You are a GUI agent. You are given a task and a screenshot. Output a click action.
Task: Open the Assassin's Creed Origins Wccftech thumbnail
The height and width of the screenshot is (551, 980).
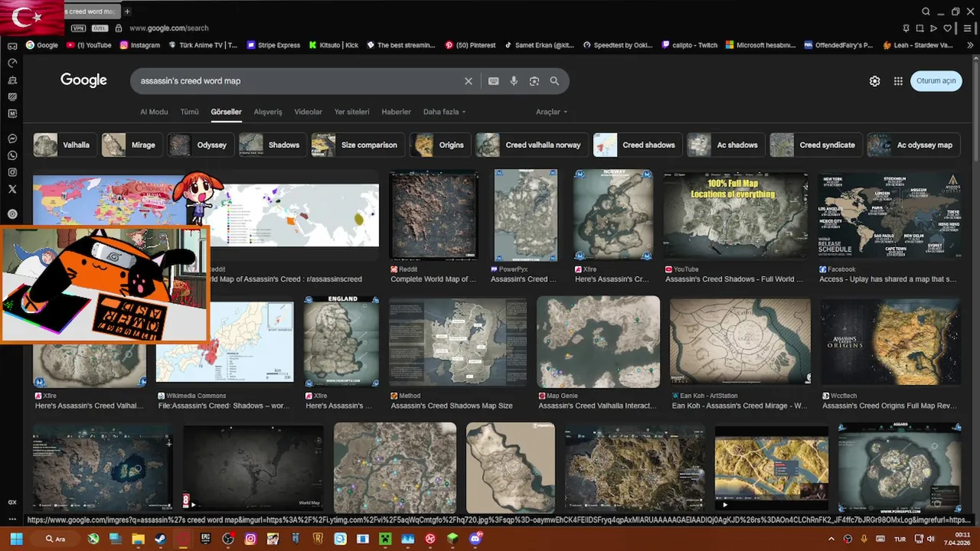890,341
